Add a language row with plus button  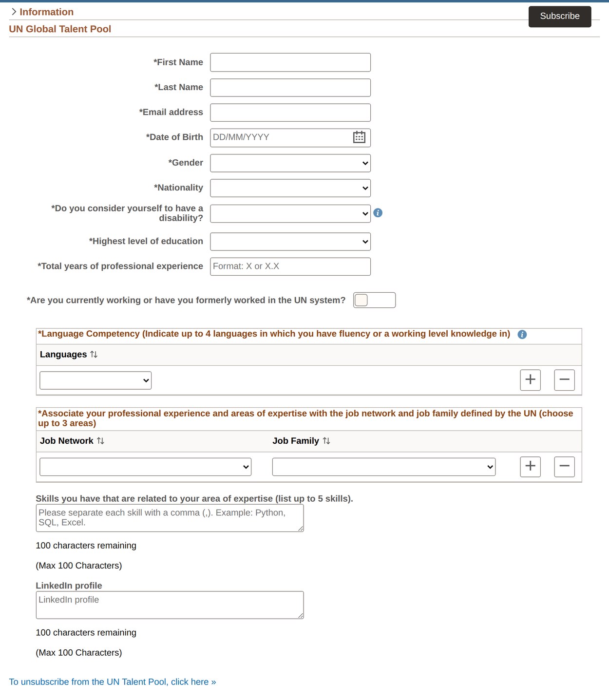click(530, 380)
